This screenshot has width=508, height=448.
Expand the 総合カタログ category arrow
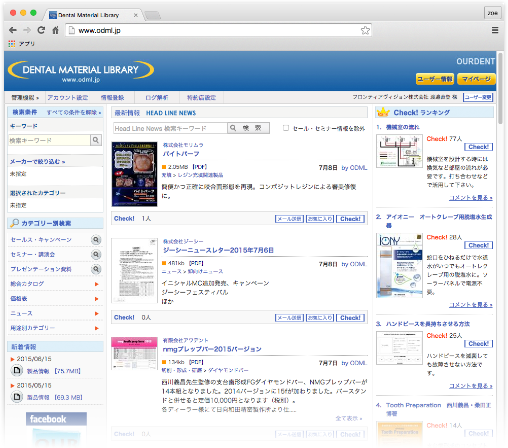pos(97,284)
